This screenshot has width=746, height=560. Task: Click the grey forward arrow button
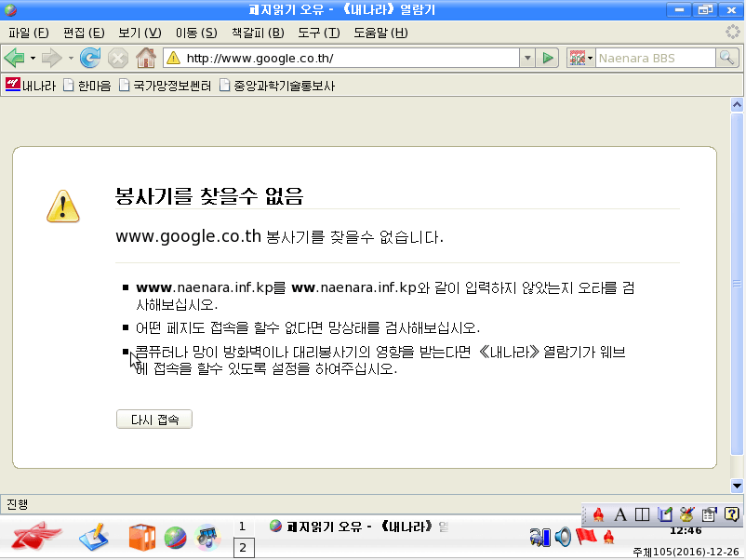click(51, 58)
